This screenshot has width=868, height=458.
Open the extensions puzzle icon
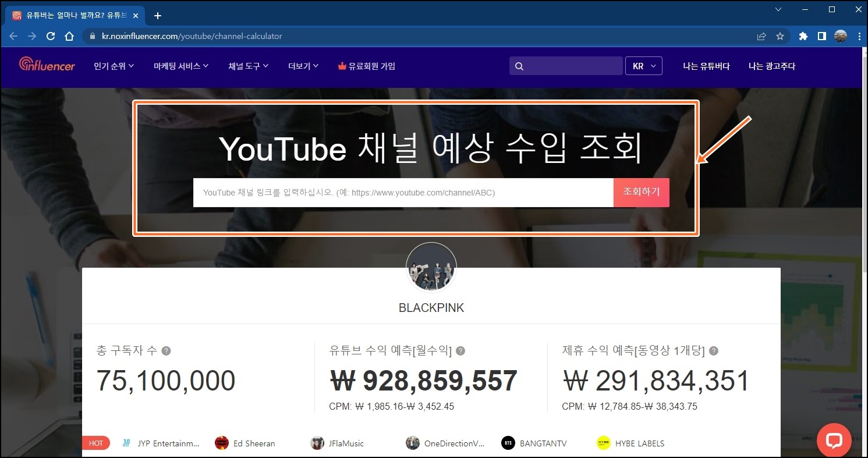pyautogui.click(x=803, y=36)
